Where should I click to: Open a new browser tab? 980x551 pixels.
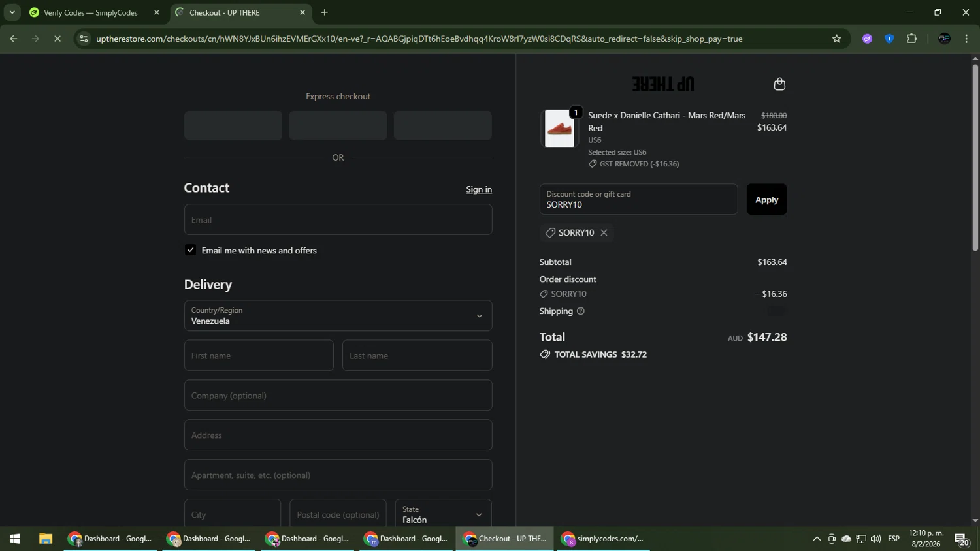pyautogui.click(x=325, y=12)
